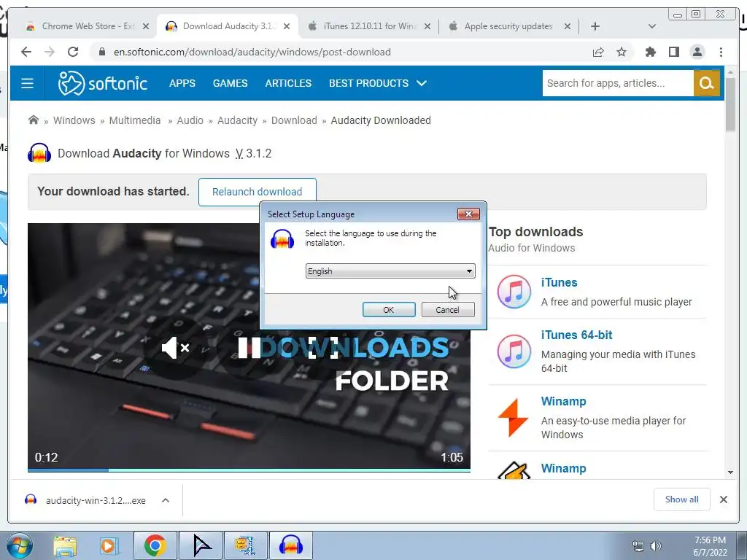This screenshot has width=747, height=560.
Task: Open Windows Media Player from taskbar
Action: pos(109,545)
